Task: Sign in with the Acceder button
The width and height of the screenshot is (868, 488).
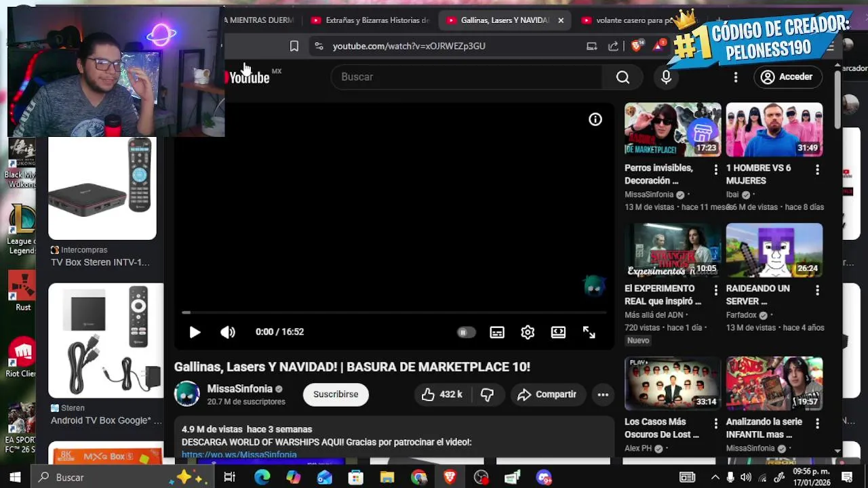Action: (x=787, y=77)
